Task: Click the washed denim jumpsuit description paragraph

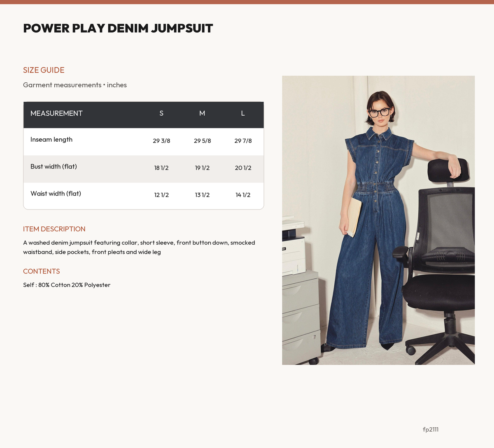Action: tap(139, 247)
